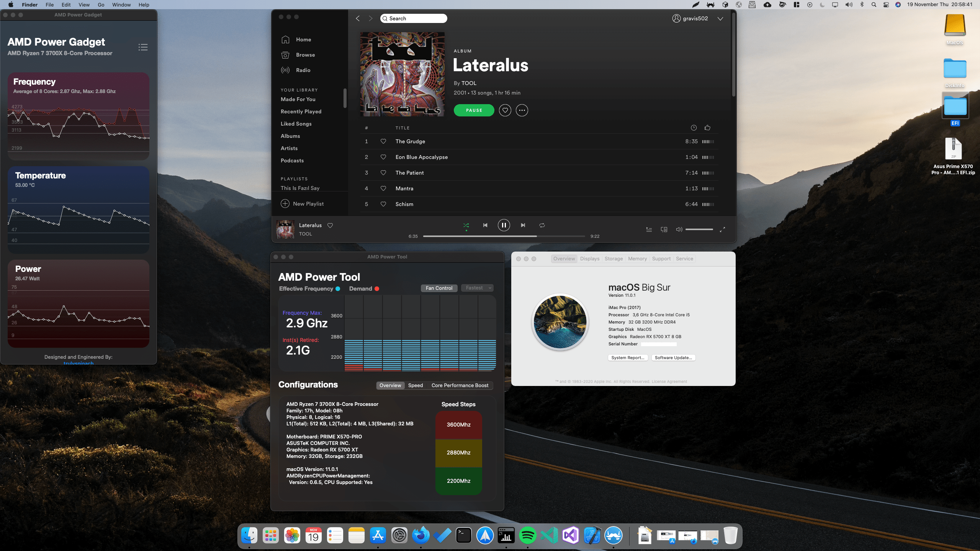Open Browse in the Spotify sidebar

305,54
